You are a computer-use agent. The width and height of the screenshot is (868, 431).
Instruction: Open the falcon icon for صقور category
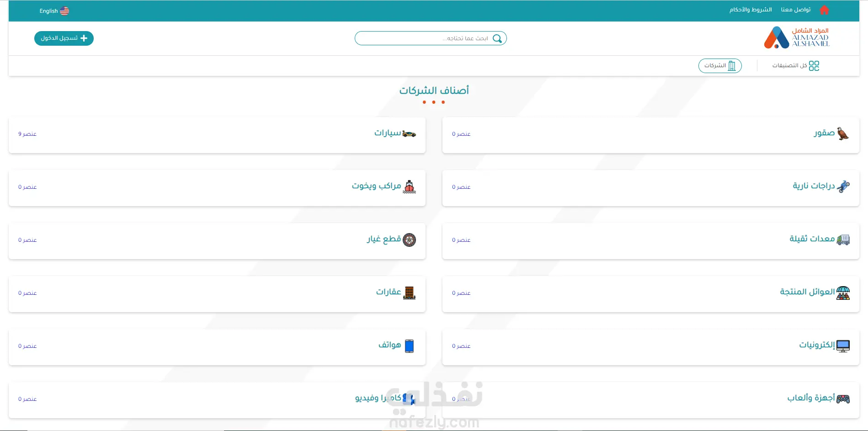pos(843,133)
